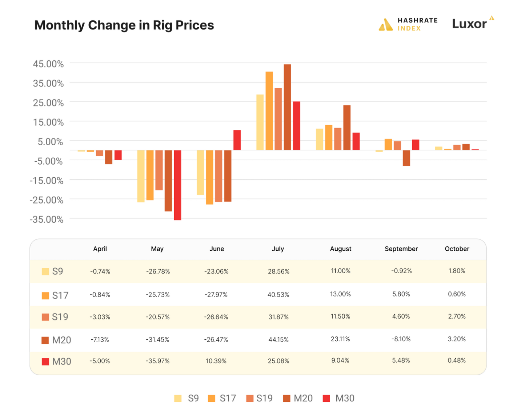Image resolution: width=509 pixels, height=420 pixels.
Task: Click the Luxor logo
Action: (x=473, y=23)
